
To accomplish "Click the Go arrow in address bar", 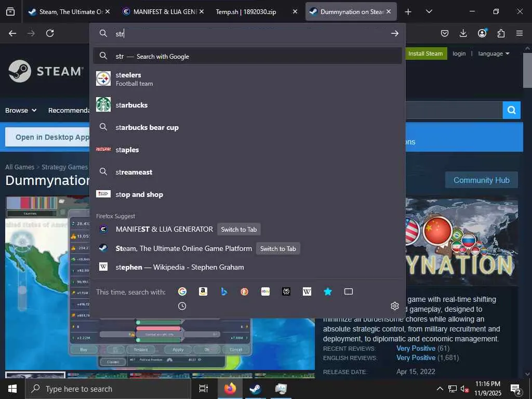I will [395, 33].
